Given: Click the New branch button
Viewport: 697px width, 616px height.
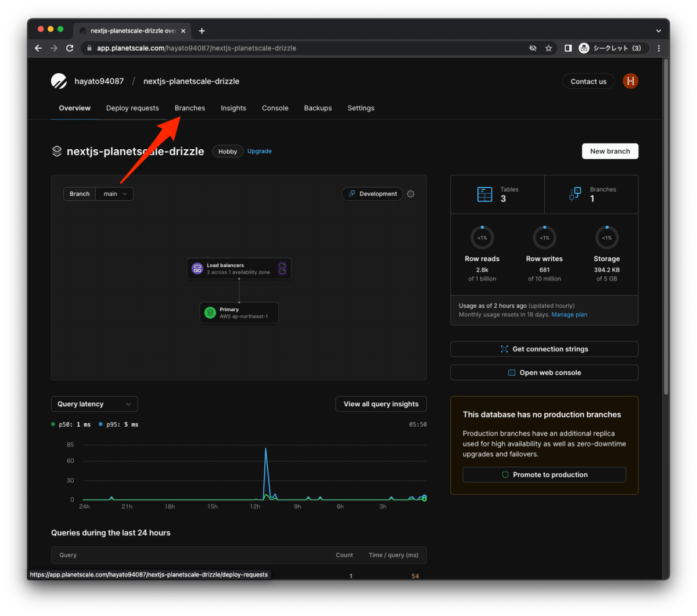Looking at the screenshot, I should (x=610, y=151).
